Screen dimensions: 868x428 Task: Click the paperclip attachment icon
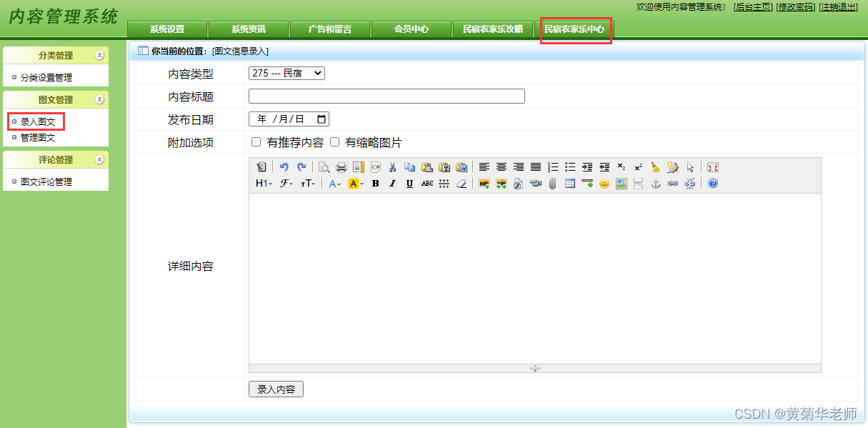551,184
